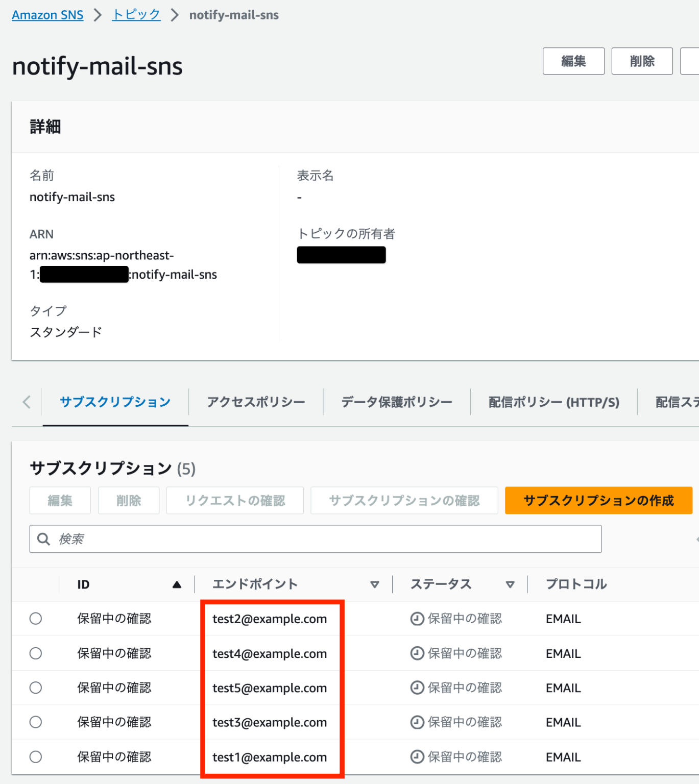
Task: Click the pending clock icon on test4@example.com row
Action: click(416, 653)
